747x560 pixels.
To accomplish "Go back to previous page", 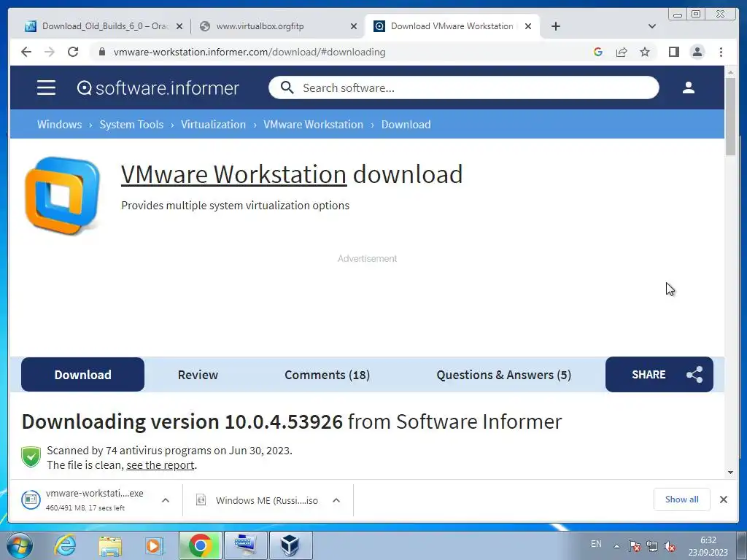I will point(26,52).
